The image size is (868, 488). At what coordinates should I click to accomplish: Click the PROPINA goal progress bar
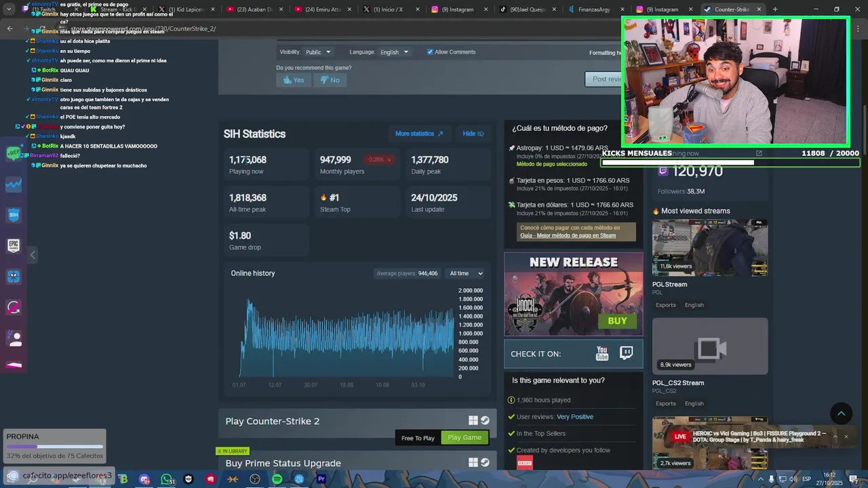[x=55, y=447]
